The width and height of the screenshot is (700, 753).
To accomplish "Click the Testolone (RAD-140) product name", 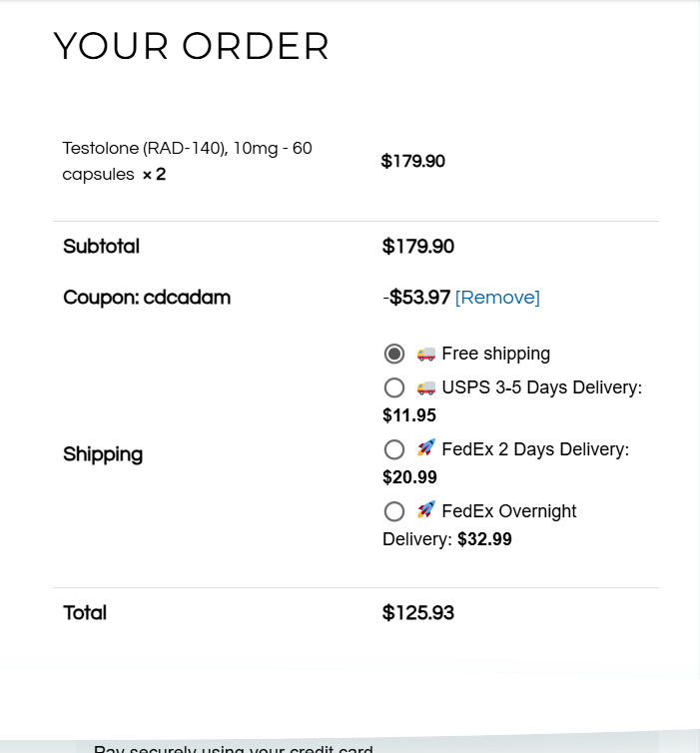I will [187, 149].
